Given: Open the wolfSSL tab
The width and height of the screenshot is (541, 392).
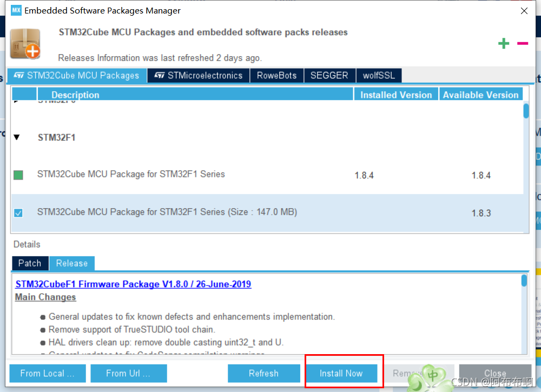Looking at the screenshot, I should pos(379,76).
